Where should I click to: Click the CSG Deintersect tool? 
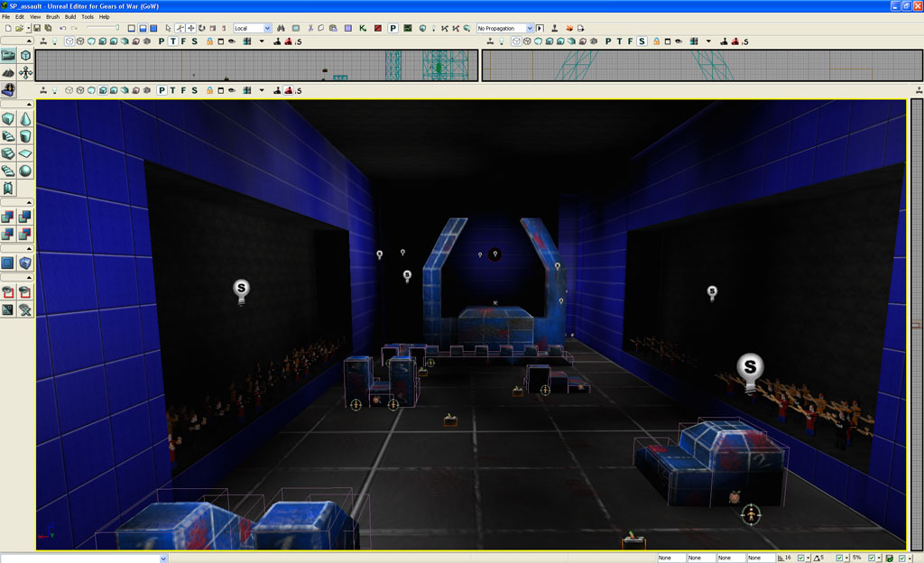pyautogui.click(x=25, y=234)
